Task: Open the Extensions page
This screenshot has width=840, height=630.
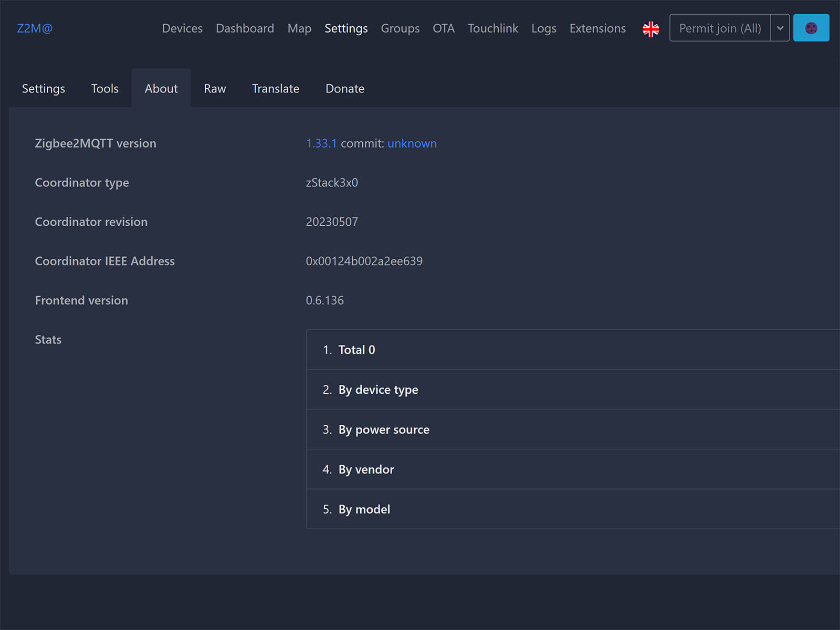Action: [x=597, y=28]
